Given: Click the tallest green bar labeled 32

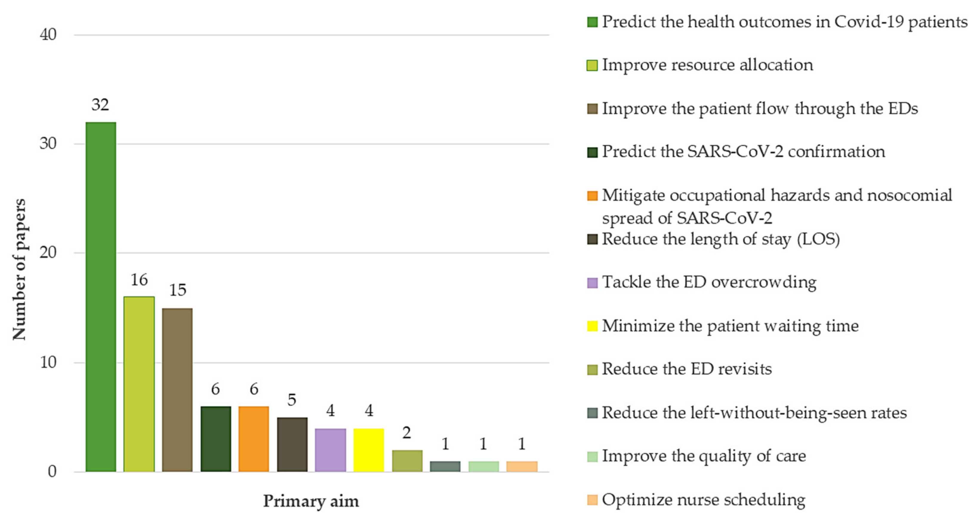Looking at the screenshot, I should point(101,297).
